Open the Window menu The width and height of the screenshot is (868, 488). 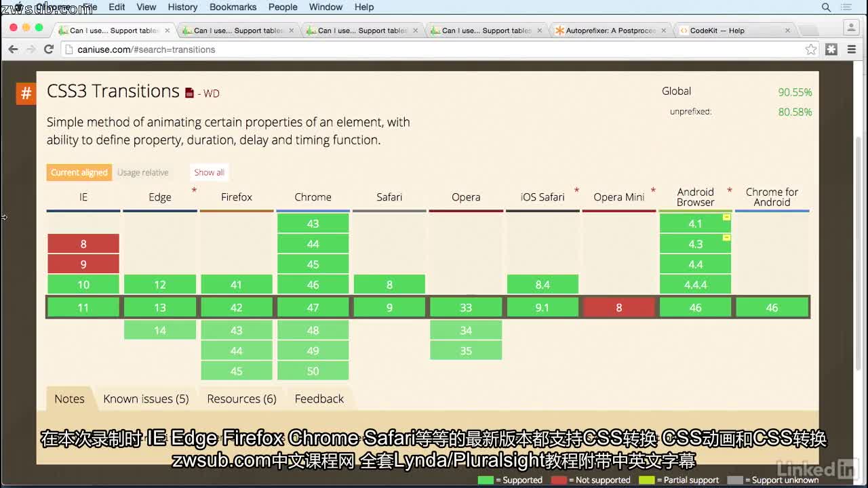click(x=325, y=7)
